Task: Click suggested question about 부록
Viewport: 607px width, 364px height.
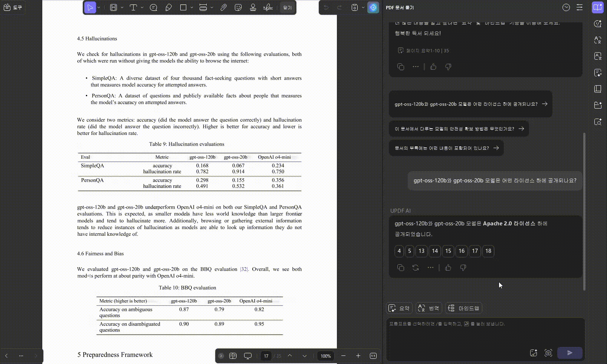Action: (446, 148)
